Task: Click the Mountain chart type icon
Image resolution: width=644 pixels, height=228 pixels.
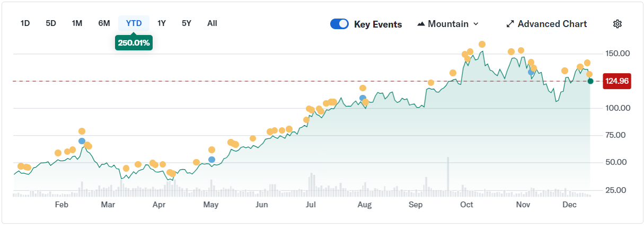Action: click(421, 24)
